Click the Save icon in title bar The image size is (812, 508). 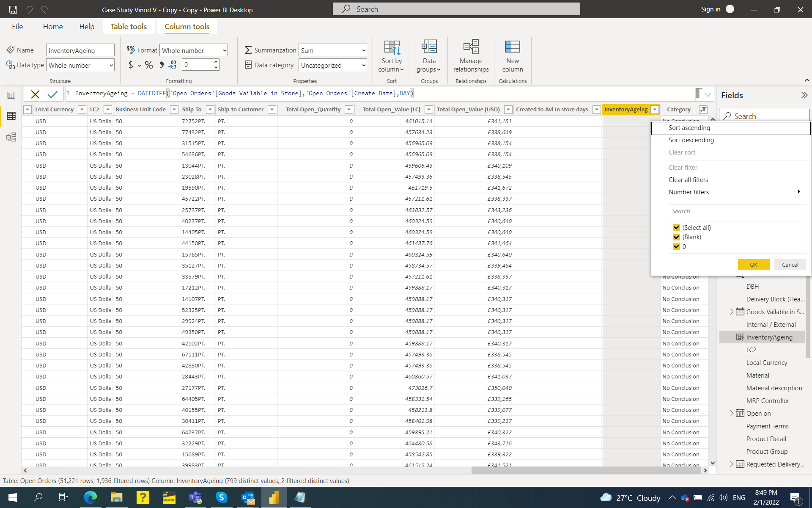[x=13, y=9]
